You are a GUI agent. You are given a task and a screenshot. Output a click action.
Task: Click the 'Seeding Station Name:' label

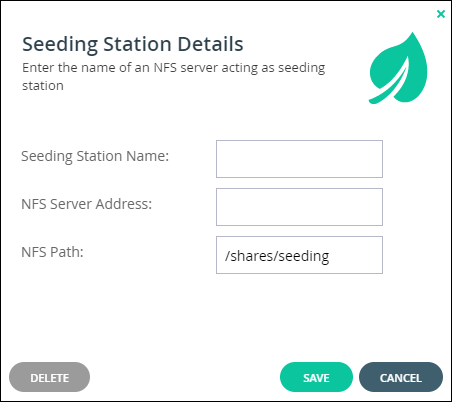(x=95, y=156)
